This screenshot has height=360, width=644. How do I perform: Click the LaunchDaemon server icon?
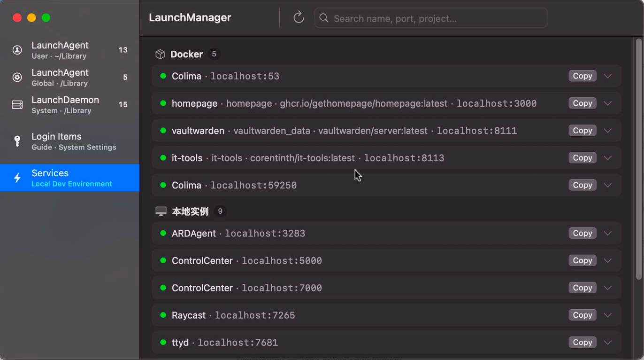pyautogui.click(x=17, y=104)
